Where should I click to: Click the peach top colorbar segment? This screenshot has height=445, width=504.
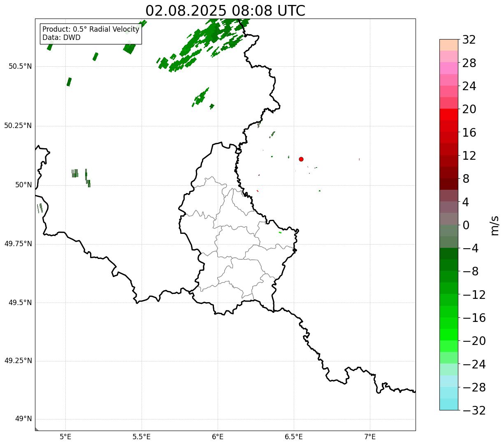[449, 45]
